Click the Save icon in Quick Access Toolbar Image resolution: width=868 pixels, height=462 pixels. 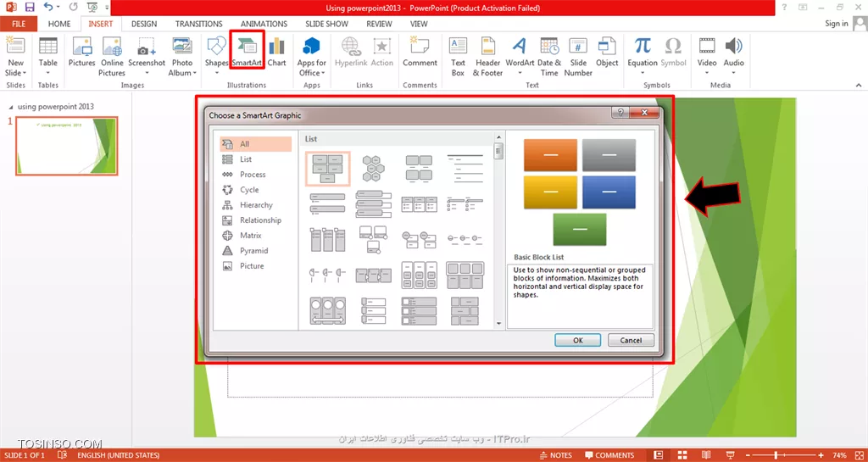[x=30, y=8]
